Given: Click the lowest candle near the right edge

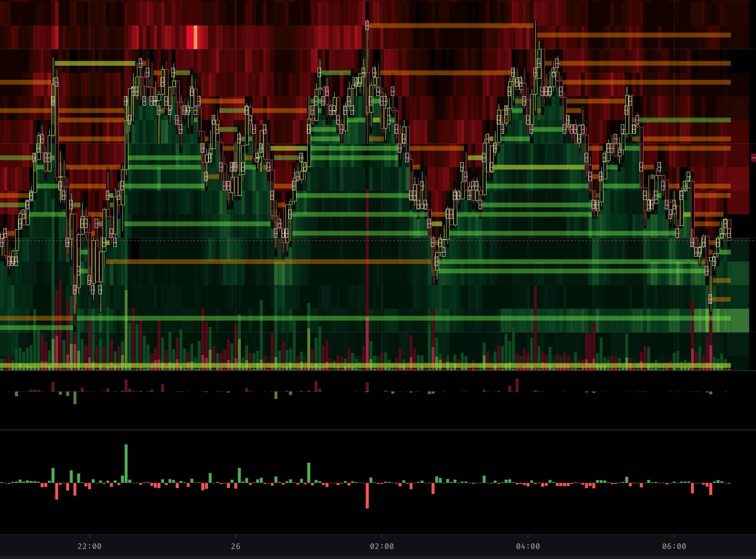Looking at the screenshot, I should pyautogui.click(x=710, y=298).
